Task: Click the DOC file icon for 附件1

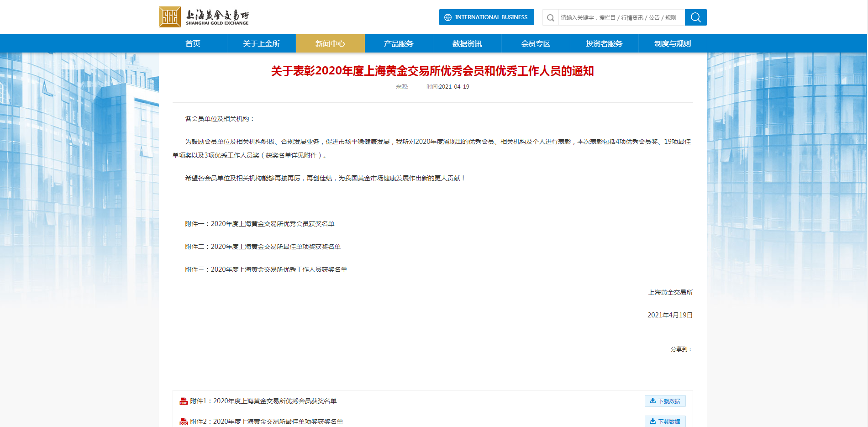Action: tap(184, 401)
